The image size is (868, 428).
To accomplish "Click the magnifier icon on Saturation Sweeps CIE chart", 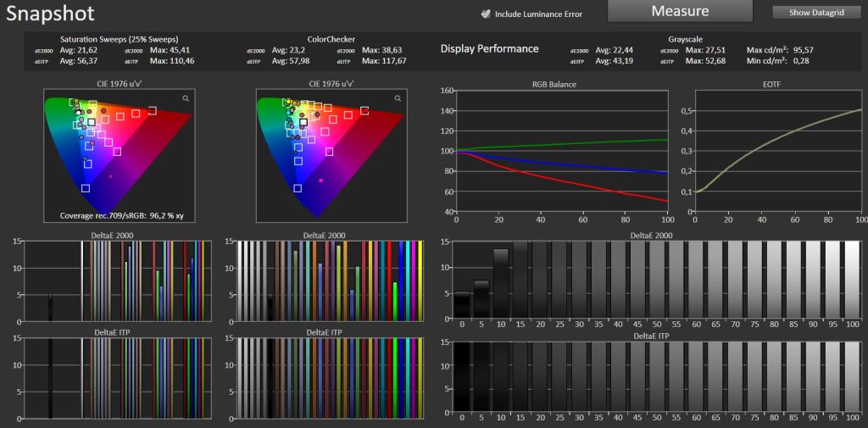I will click(185, 99).
